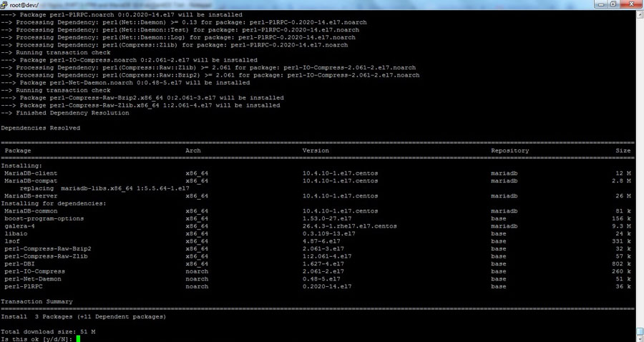Click the 'Installing:' section label
The image size is (644, 342).
(21, 166)
